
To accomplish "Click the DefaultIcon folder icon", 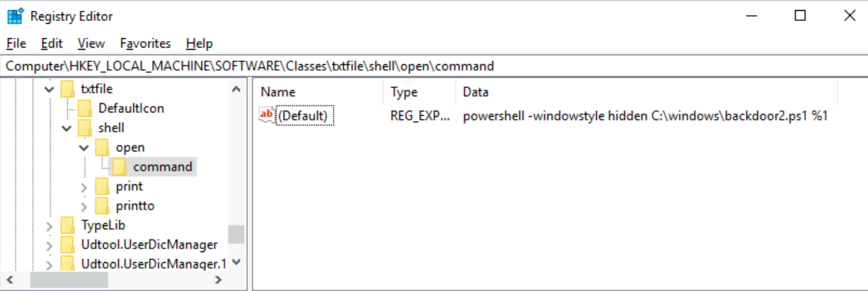I will click(x=85, y=109).
